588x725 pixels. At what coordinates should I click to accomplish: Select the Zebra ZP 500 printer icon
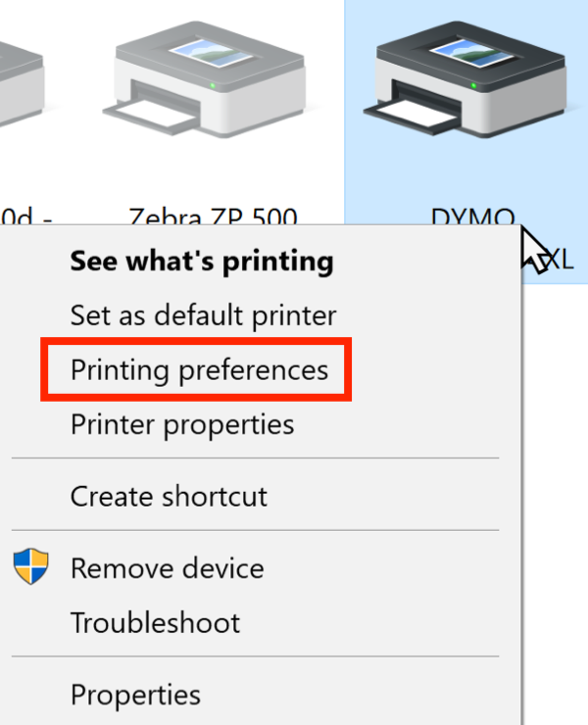tap(204, 78)
